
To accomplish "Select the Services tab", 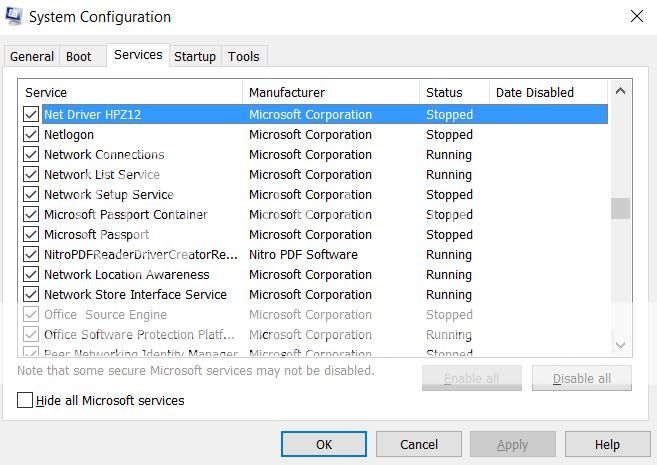I will click(138, 55).
